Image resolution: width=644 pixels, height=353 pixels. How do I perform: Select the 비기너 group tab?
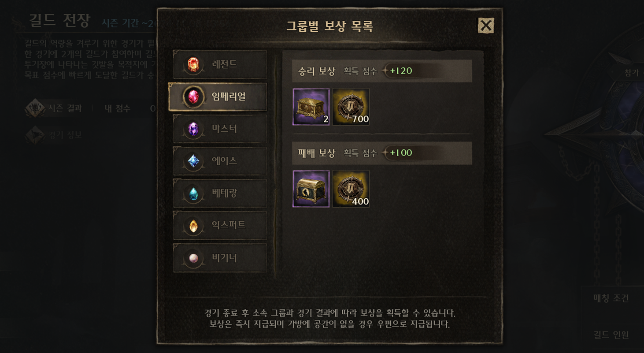click(x=220, y=258)
